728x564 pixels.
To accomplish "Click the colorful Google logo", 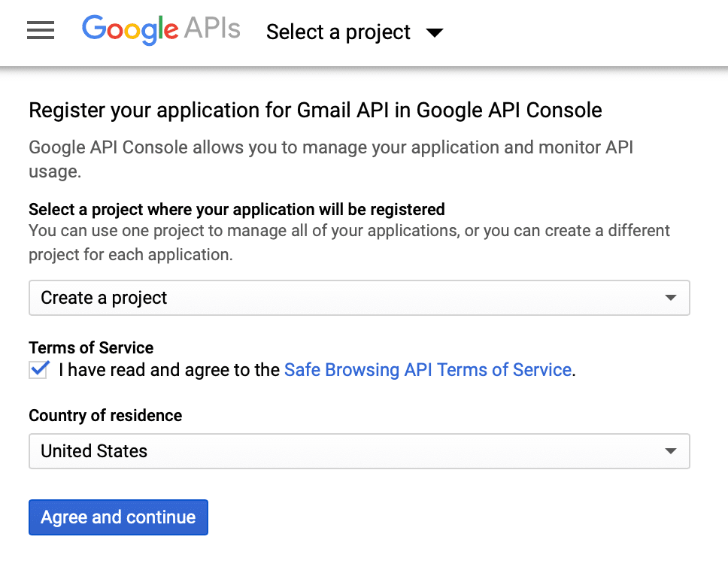I will [129, 30].
